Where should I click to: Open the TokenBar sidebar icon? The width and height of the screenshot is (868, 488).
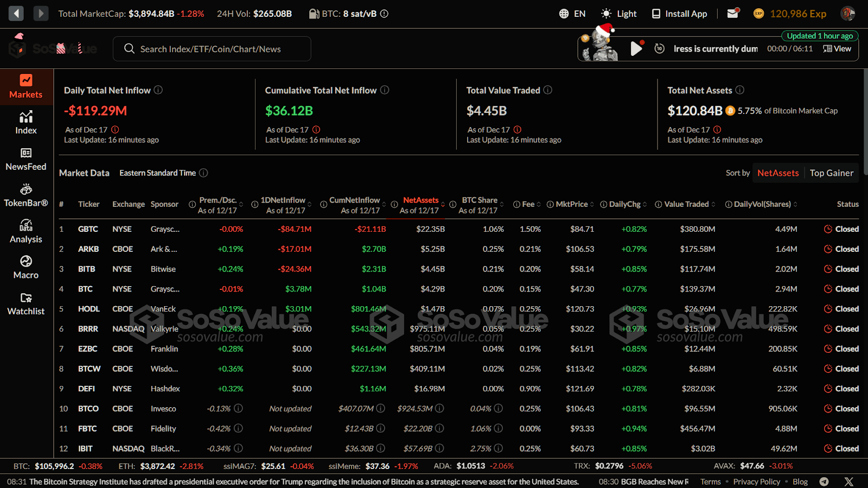pos(26,189)
